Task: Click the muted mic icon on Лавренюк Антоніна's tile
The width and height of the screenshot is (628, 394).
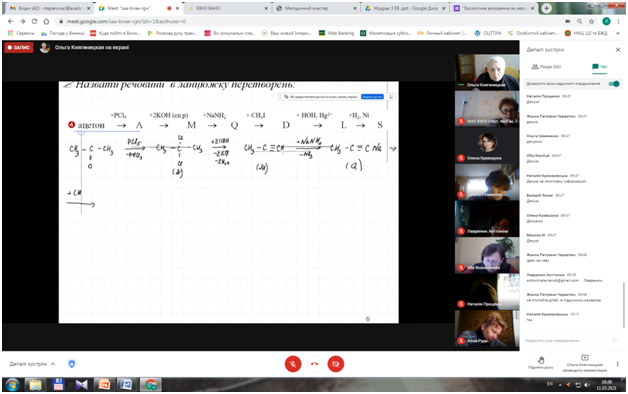Action: [x=461, y=231]
